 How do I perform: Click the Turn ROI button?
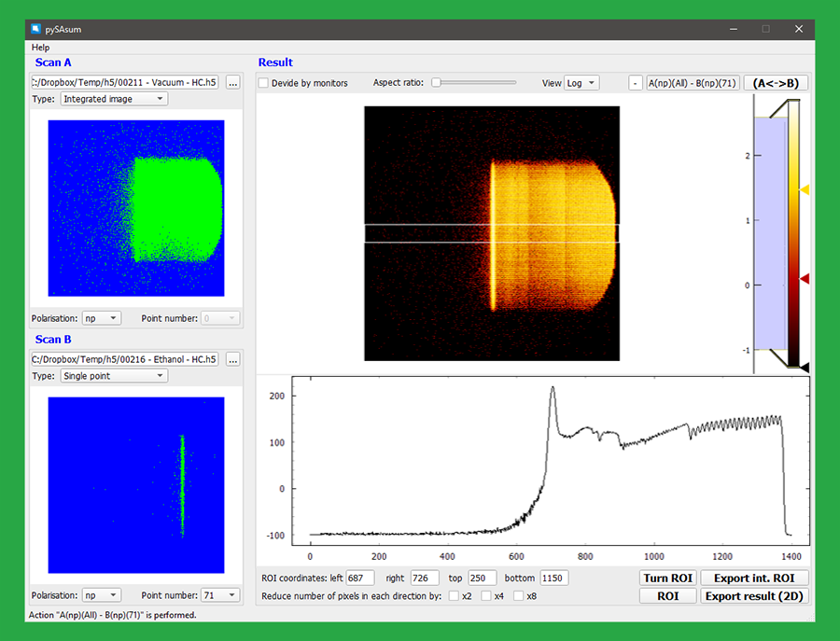pos(668,578)
